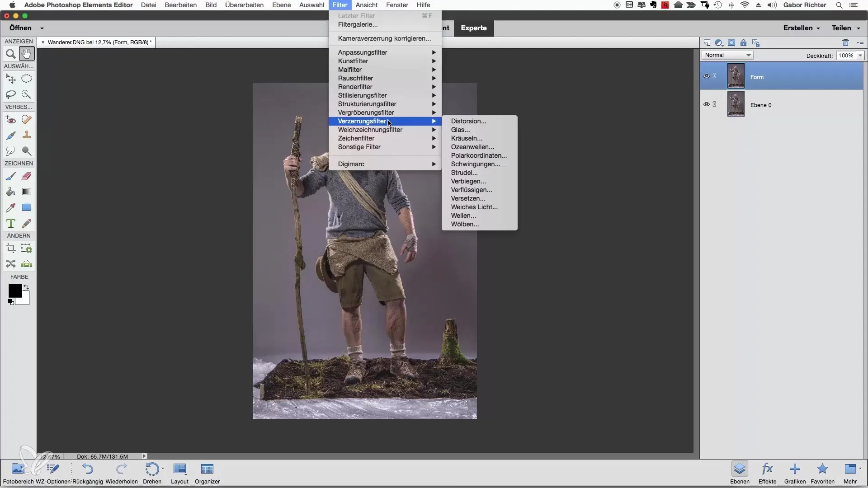868x488 pixels.
Task: Select the Red Eye Removal tool
Action: [11, 120]
